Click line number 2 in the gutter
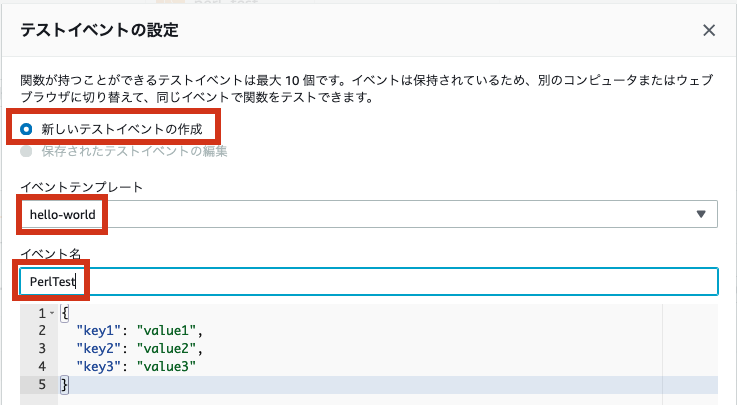Image resolution: width=737 pixels, height=405 pixels. (42, 331)
